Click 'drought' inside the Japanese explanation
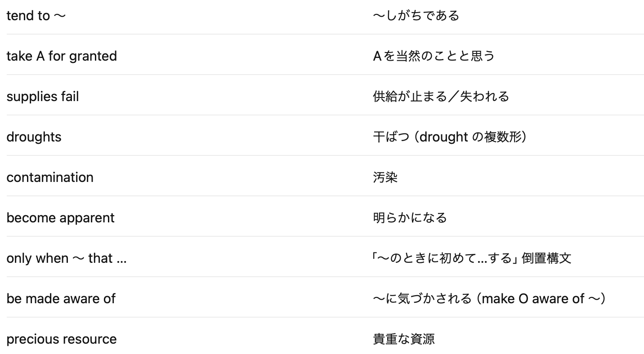 coord(444,137)
